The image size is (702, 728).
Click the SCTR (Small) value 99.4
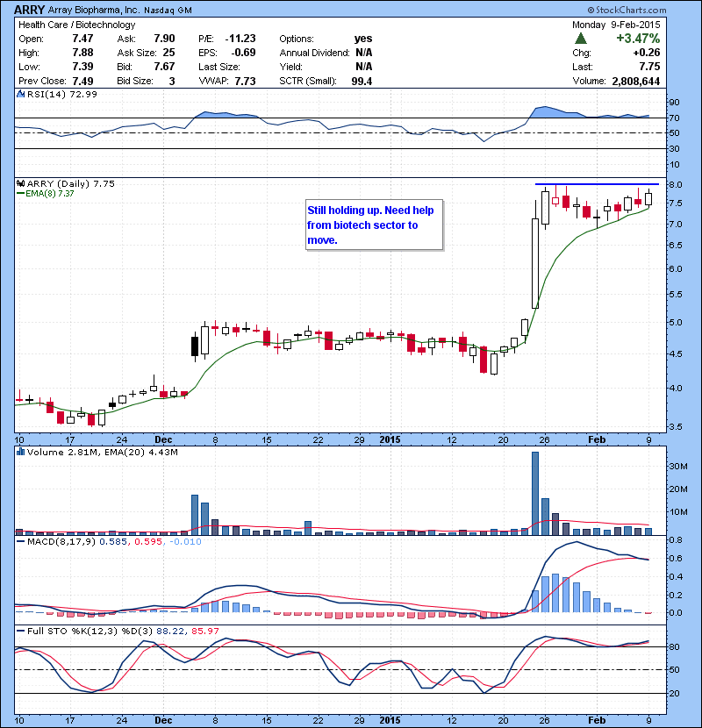pos(362,81)
